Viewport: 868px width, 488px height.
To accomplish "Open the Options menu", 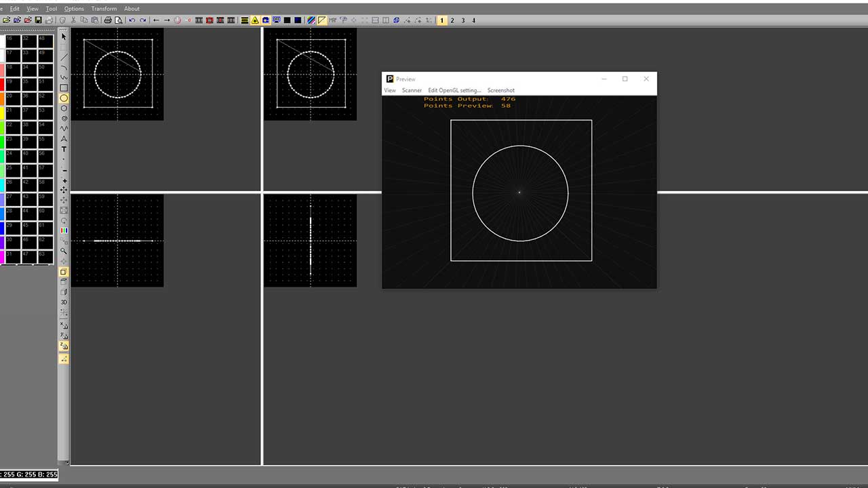I will (x=74, y=9).
